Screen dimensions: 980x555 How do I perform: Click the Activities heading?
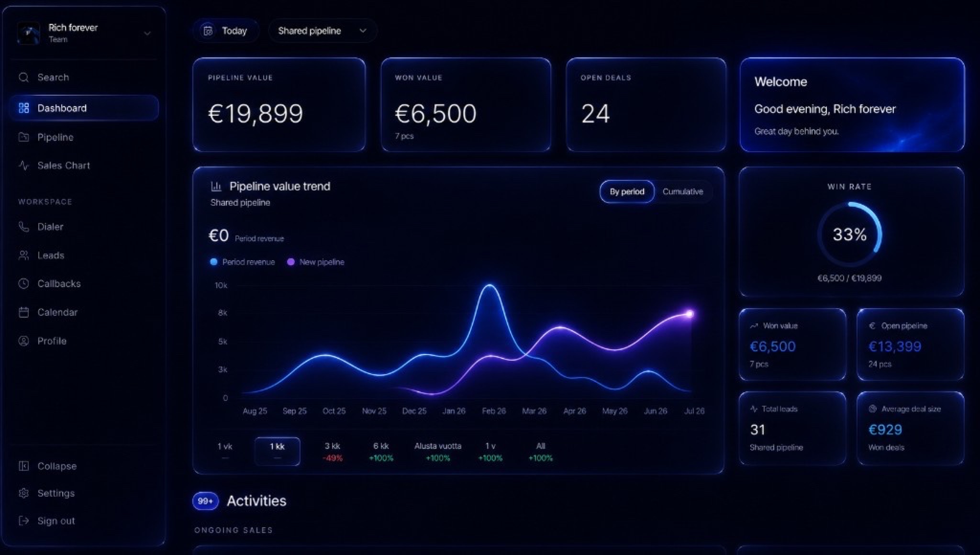256,501
